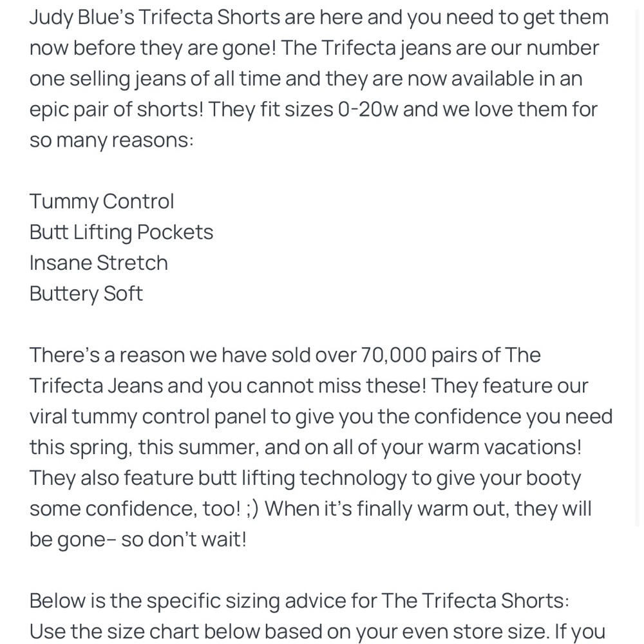Screen dimensions: 644x644
Task: Click 'epic pair of shorts!' text
Action: click(116, 109)
